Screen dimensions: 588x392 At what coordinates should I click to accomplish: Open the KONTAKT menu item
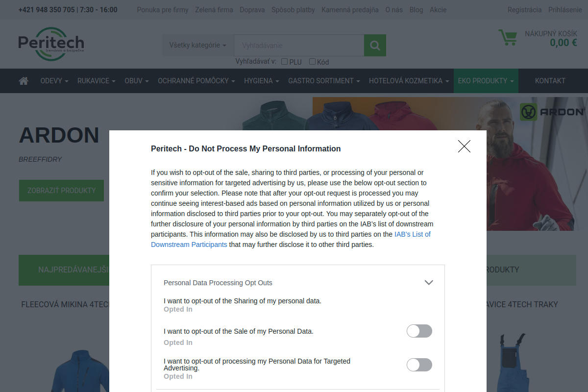click(550, 81)
